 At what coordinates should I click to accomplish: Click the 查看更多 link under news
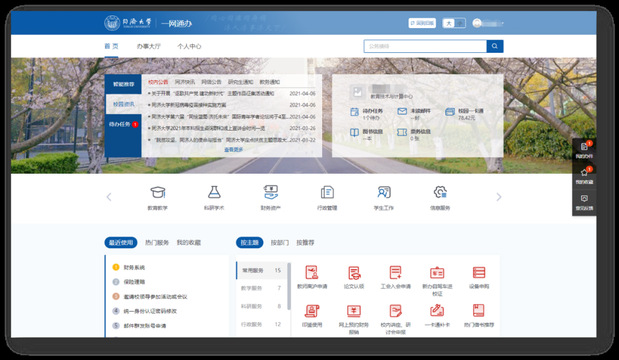[x=234, y=150]
